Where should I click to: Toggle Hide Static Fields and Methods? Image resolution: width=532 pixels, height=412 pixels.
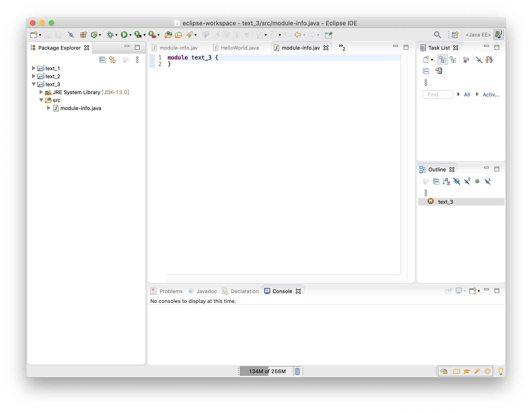[x=467, y=181]
